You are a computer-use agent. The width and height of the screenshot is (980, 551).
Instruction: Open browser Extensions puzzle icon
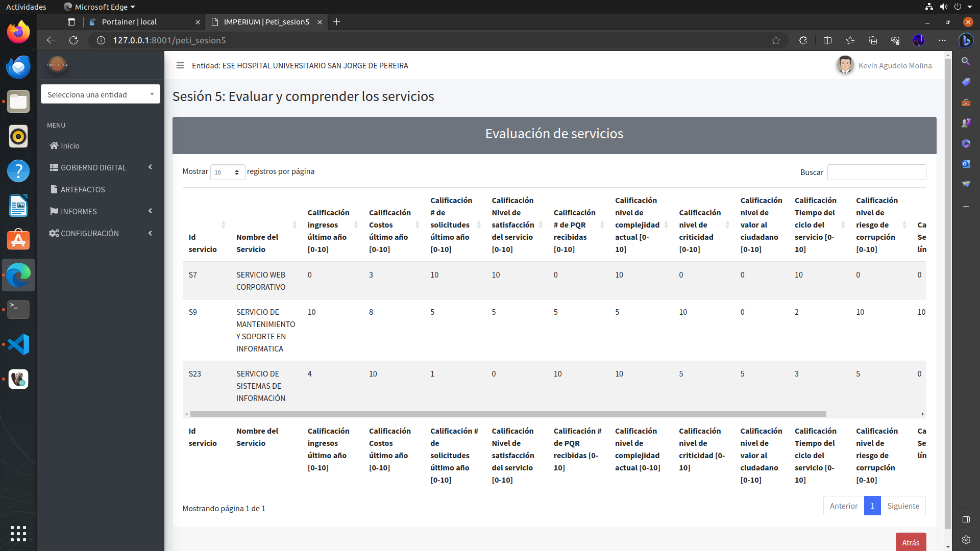(803, 40)
